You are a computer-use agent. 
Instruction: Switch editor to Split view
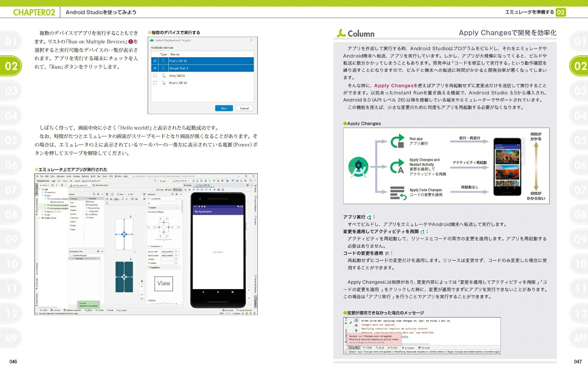coord(168,190)
